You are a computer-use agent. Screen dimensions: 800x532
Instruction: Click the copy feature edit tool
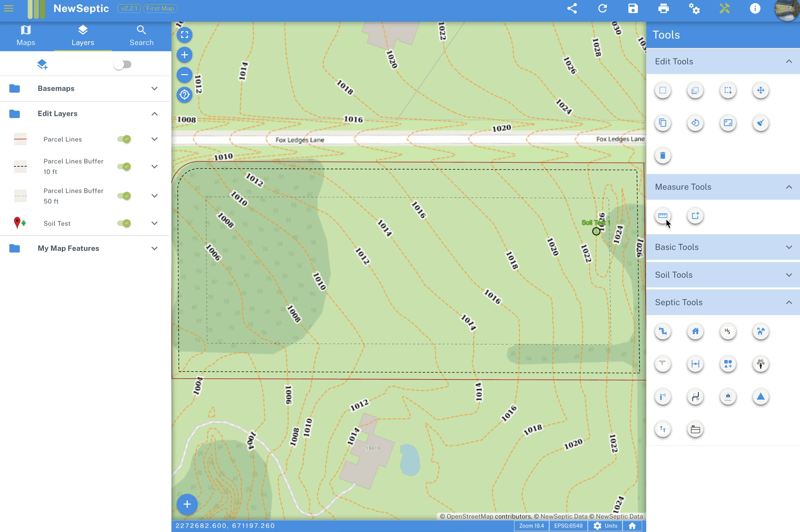point(663,123)
